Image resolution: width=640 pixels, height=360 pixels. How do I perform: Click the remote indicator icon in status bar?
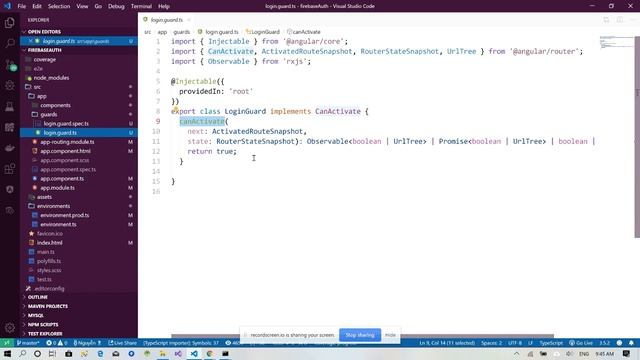[x=7, y=343]
